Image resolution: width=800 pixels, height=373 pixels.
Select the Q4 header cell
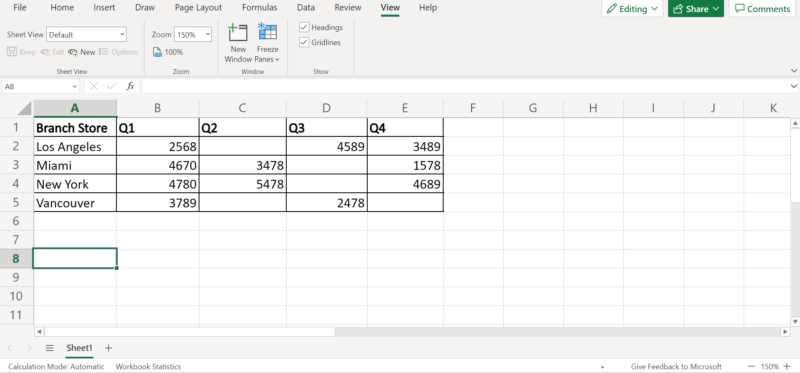(x=405, y=128)
